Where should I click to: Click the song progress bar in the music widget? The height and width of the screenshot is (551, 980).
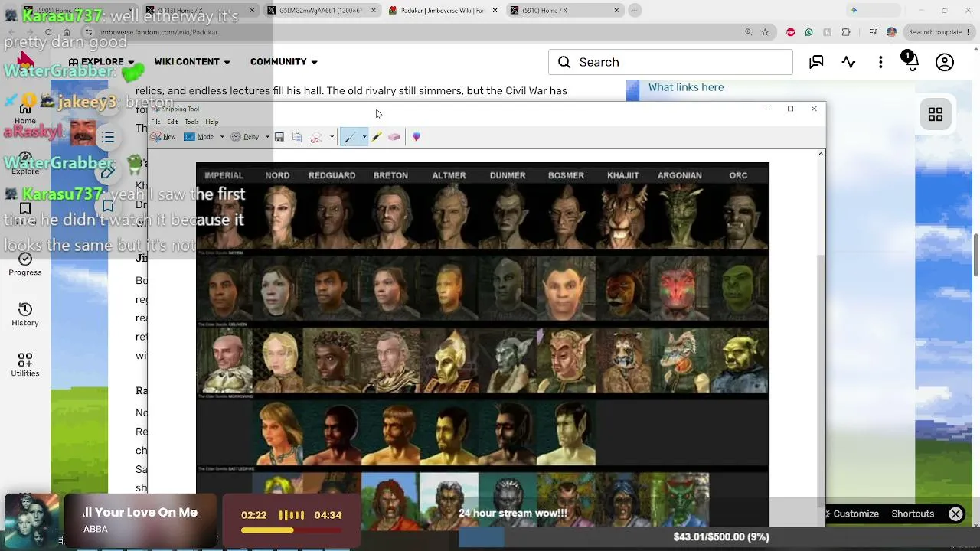pos(292,530)
